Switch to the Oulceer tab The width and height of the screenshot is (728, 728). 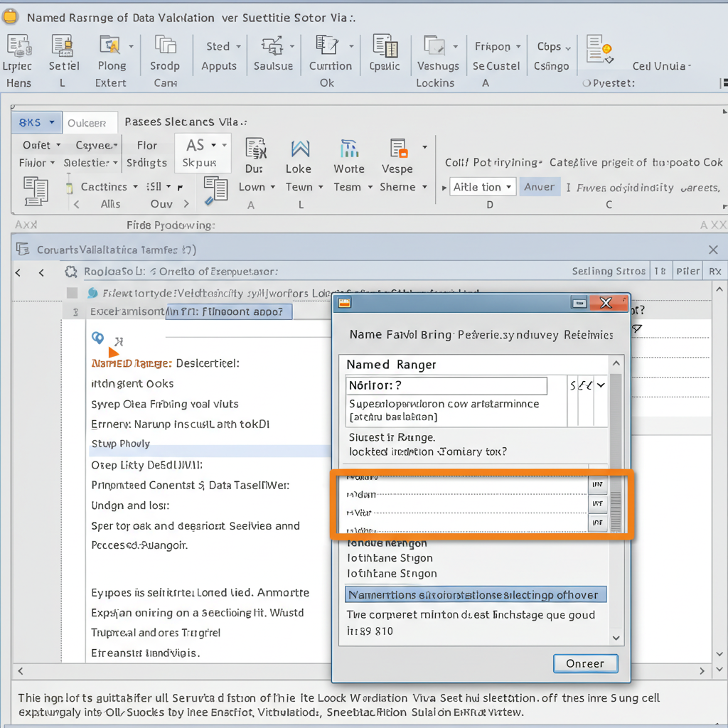[90, 123]
